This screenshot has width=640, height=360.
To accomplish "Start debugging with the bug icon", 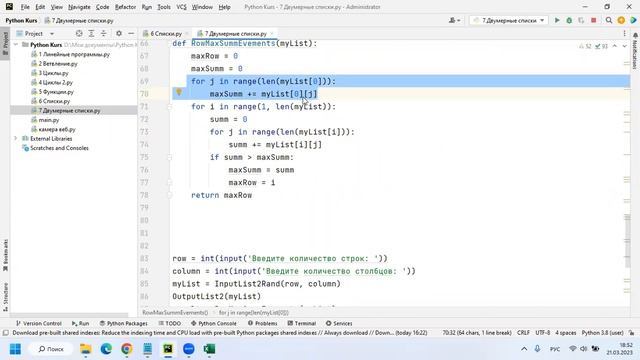I will 569,20.
